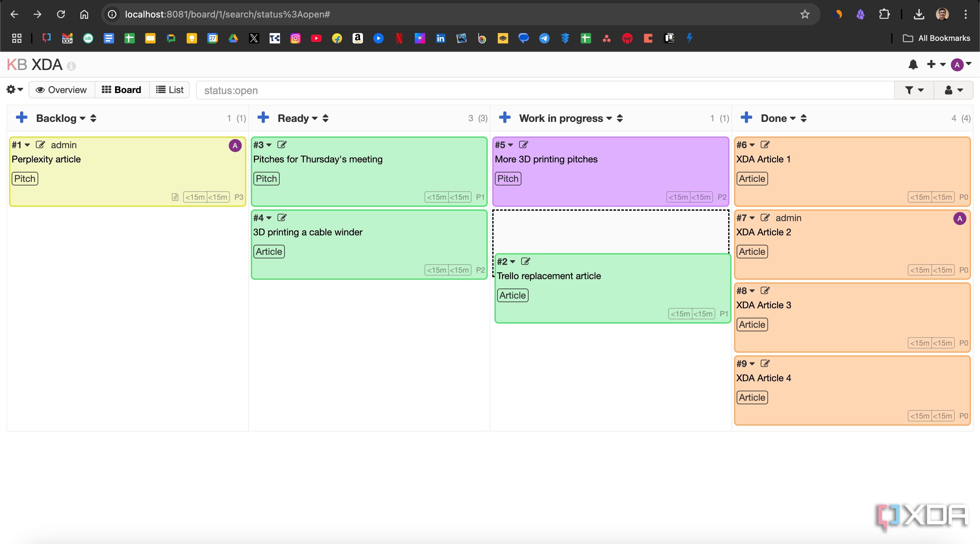The width and height of the screenshot is (980, 544).
Task: Open the Ready column dropdown menu
Action: 315,119
